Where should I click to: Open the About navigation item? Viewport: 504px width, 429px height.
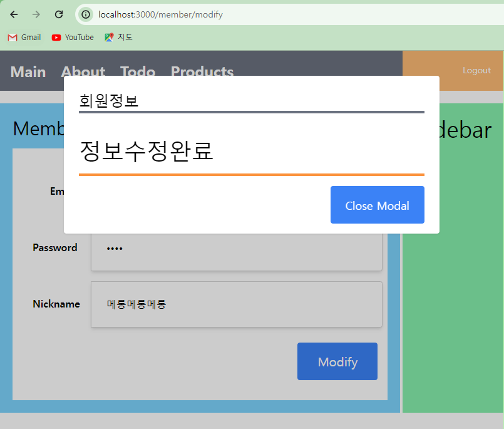click(83, 71)
